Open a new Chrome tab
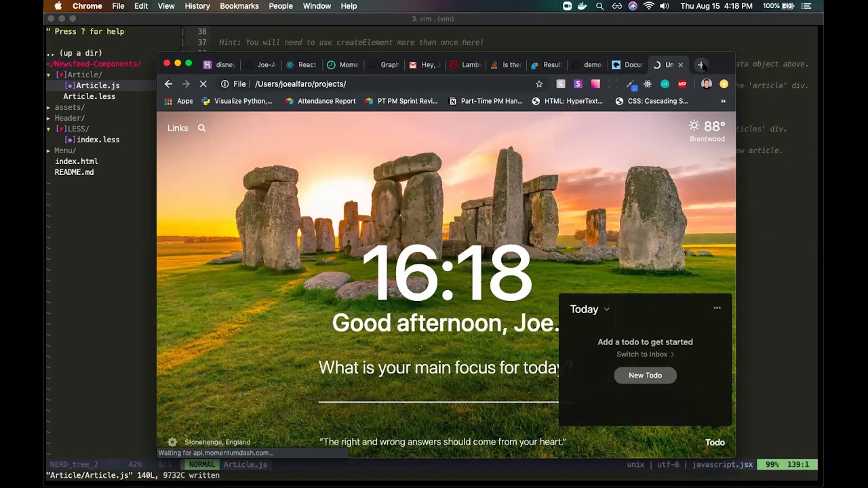Image resolution: width=868 pixels, height=488 pixels. pyautogui.click(x=701, y=65)
